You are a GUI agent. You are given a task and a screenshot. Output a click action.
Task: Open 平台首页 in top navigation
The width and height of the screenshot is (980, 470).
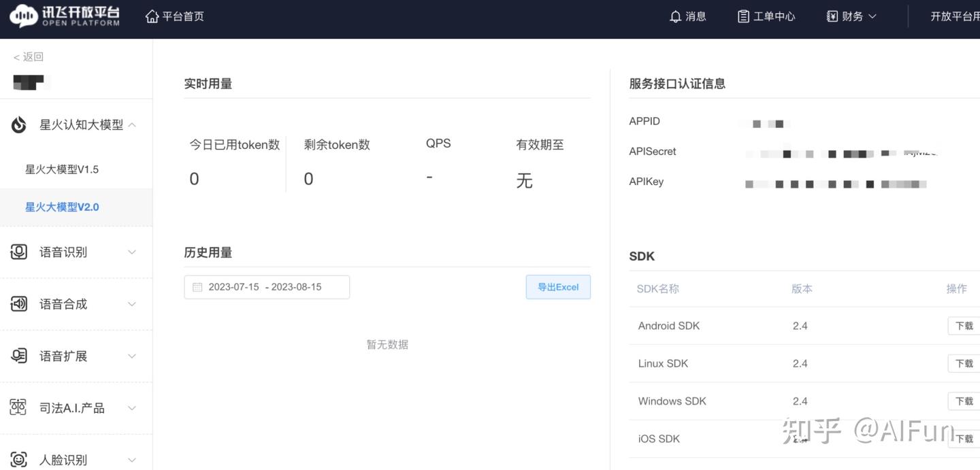[x=183, y=16]
